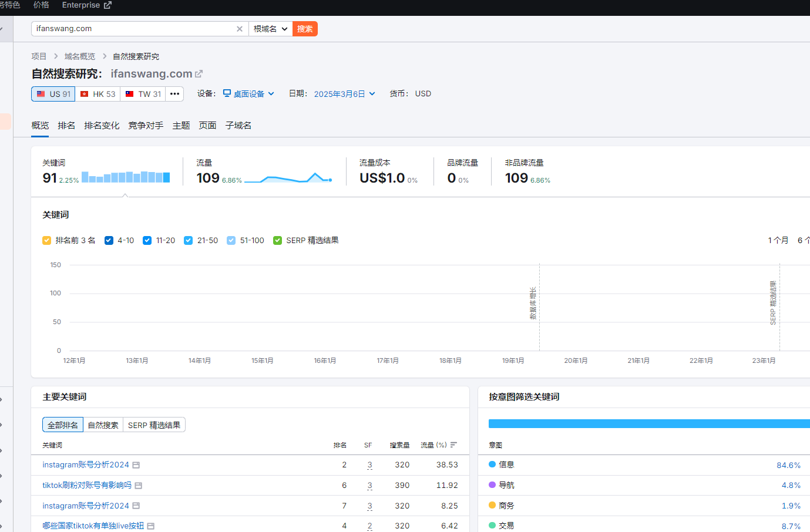This screenshot has width=810, height=532.
Task: Click SERP icon next to instagram账号分析2024 first row
Action: tap(136, 465)
